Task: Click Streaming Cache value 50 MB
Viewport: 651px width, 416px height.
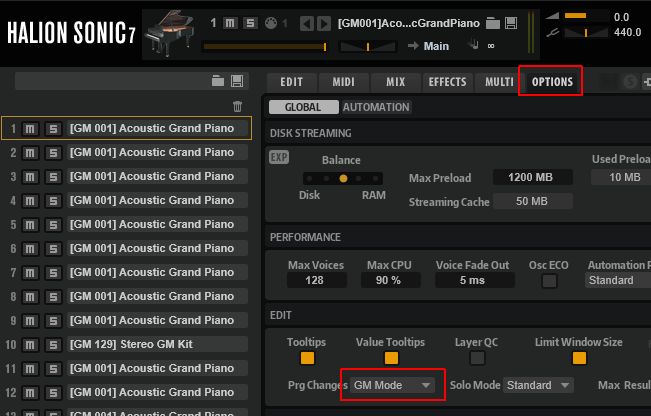Action: (x=532, y=201)
